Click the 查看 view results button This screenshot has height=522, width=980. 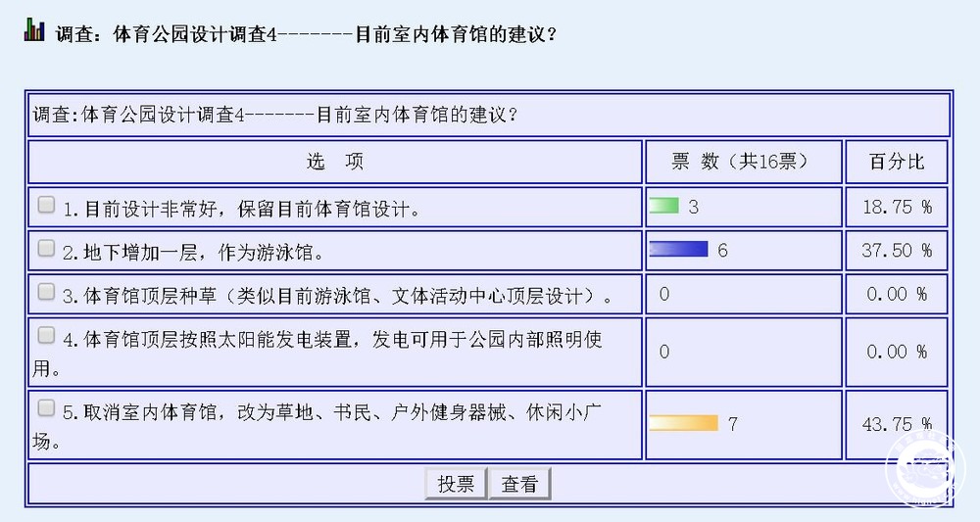pyautogui.click(x=519, y=484)
